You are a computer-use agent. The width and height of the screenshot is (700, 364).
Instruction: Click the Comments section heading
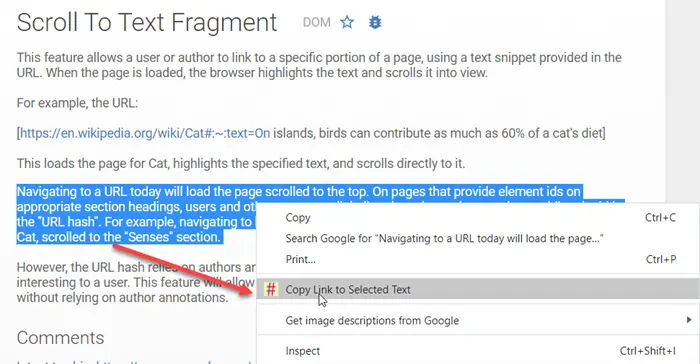click(x=60, y=338)
